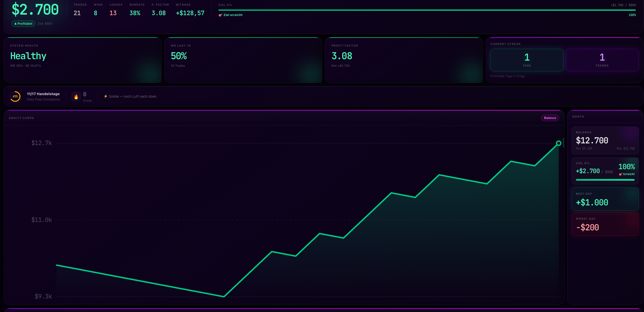This screenshot has height=312, width=644.
Task: Click the Ziel 8% progress bar at the top
Action: (427, 10)
